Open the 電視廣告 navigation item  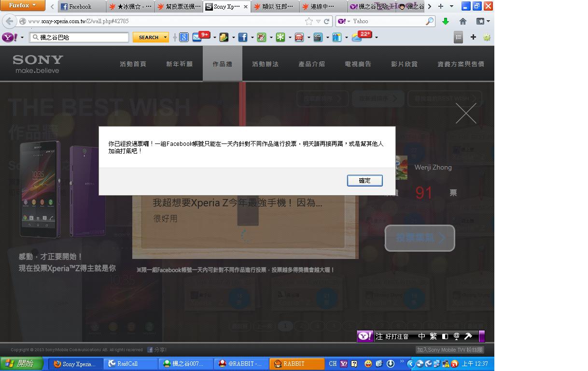[358, 64]
